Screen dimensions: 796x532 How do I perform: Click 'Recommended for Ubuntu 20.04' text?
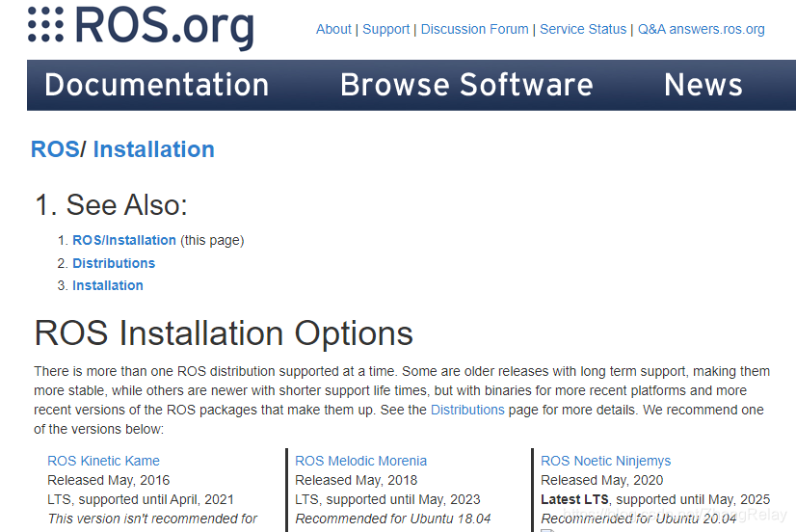(639, 519)
